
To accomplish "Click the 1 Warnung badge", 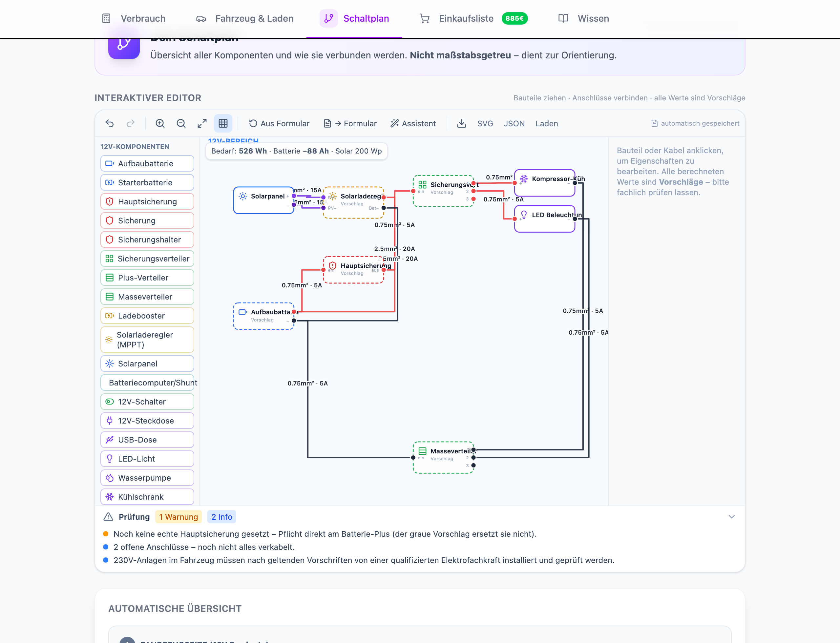I will point(178,517).
